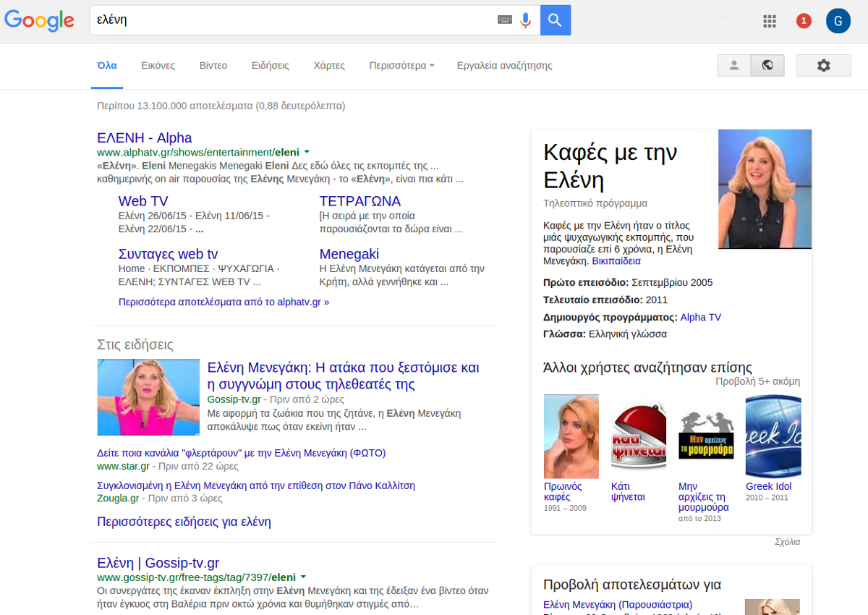Open the Μην αρχίζεις τη μουρμούρα thumbnail
The image size is (868, 615).
(x=706, y=436)
